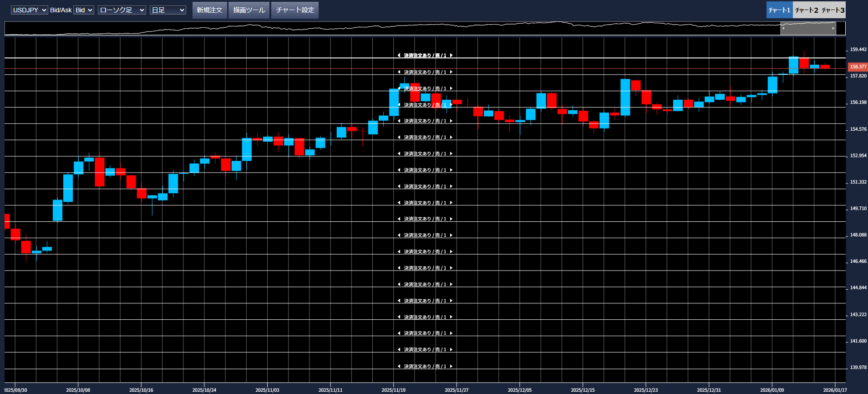Screen dimensions: 868x394
Task: Switch to the チャート1 tab
Action: [779, 10]
